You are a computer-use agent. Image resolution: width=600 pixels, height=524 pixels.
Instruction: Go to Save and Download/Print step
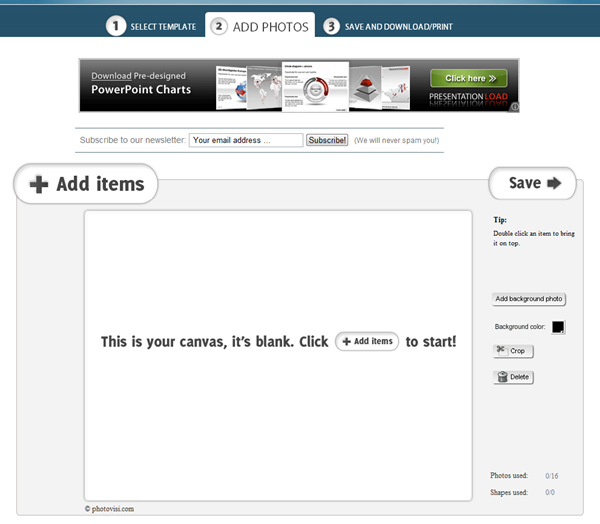pyautogui.click(x=388, y=26)
